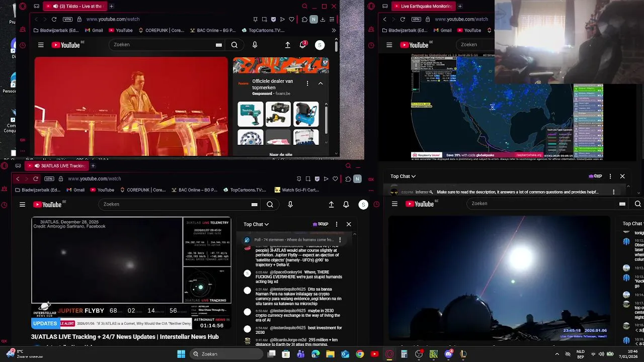Open YouTube guide menu in Tiësto window
This screenshot has height=362, width=644.
(x=41, y=45)
